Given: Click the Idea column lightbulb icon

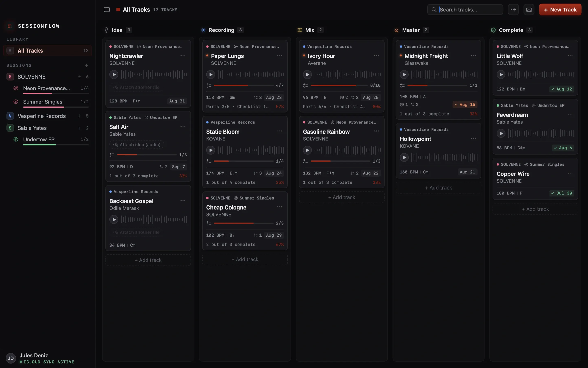Looking at the screenshot, I should 106,30.
